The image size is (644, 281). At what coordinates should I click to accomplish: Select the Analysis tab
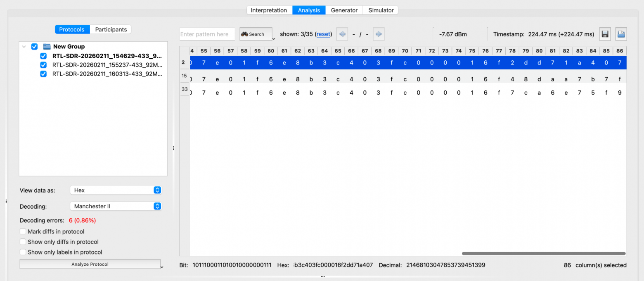pos(309,10)
